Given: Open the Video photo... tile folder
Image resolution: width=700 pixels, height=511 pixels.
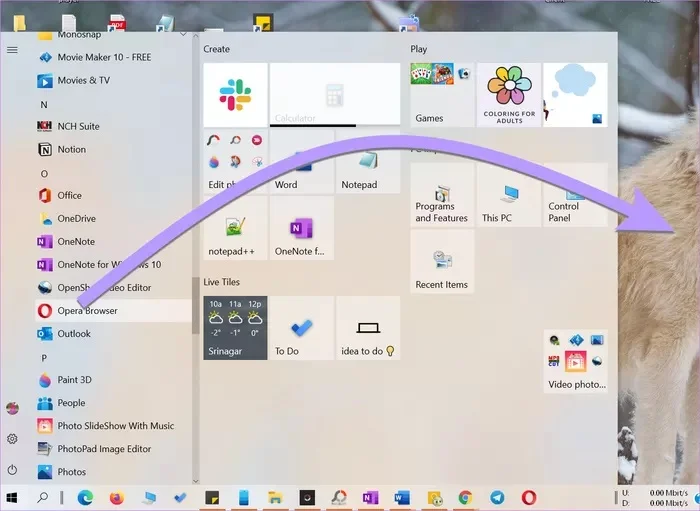Looking at the screenshot, I should point(575,361).
